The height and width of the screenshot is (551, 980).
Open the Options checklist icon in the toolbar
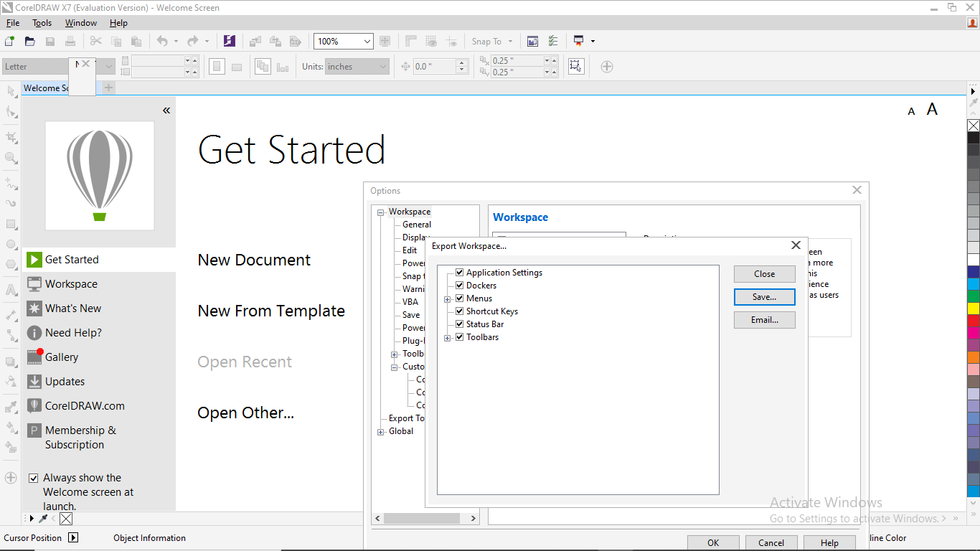point(553,41)
